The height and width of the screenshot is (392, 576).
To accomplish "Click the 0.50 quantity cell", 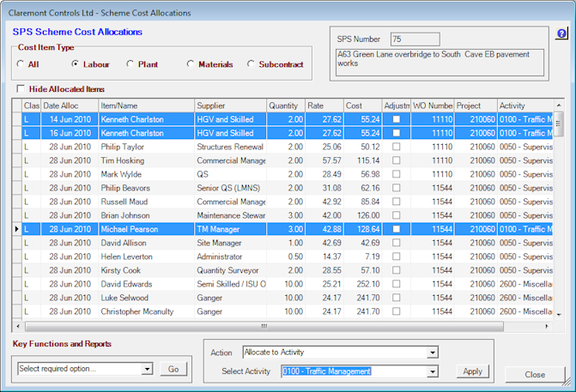I will 286,256.
